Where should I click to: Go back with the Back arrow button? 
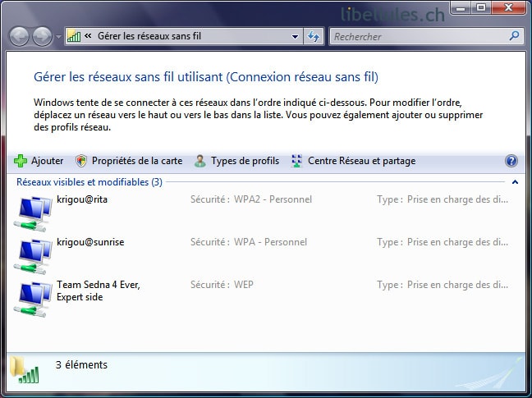click(19, 36)
